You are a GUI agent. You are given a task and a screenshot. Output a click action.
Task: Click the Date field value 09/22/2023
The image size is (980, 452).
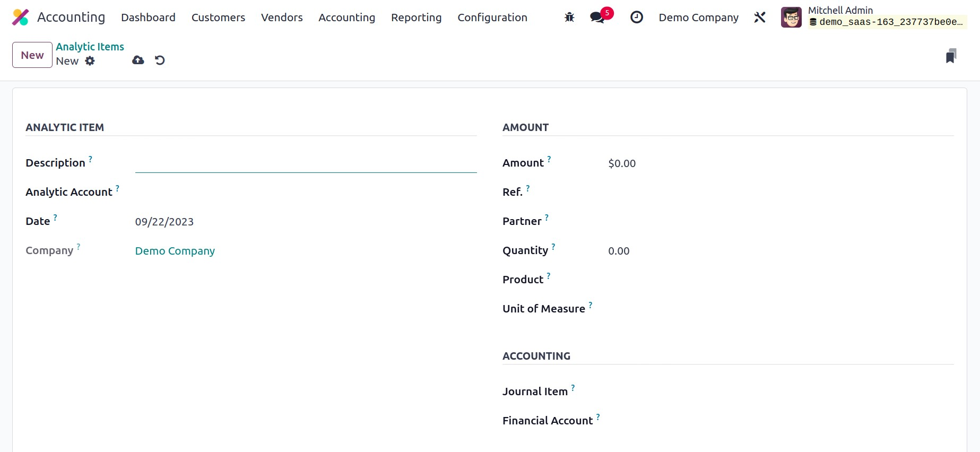[x=164, y=222]
